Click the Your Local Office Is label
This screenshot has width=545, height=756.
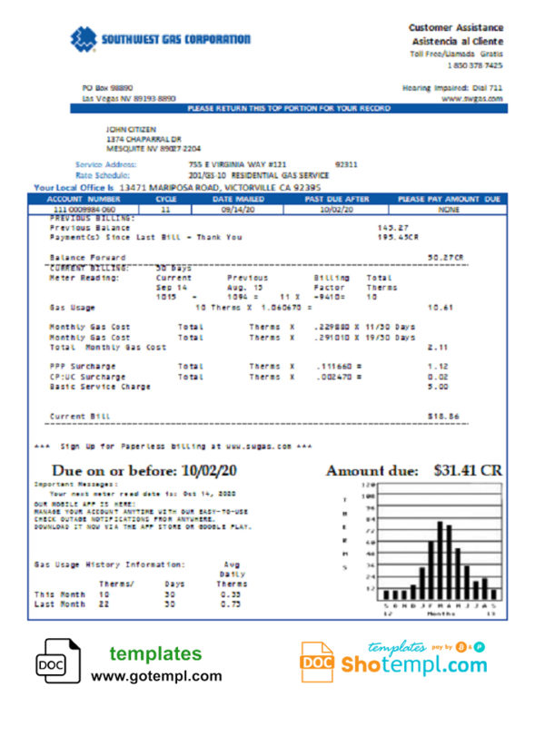(x=74, y=188)
